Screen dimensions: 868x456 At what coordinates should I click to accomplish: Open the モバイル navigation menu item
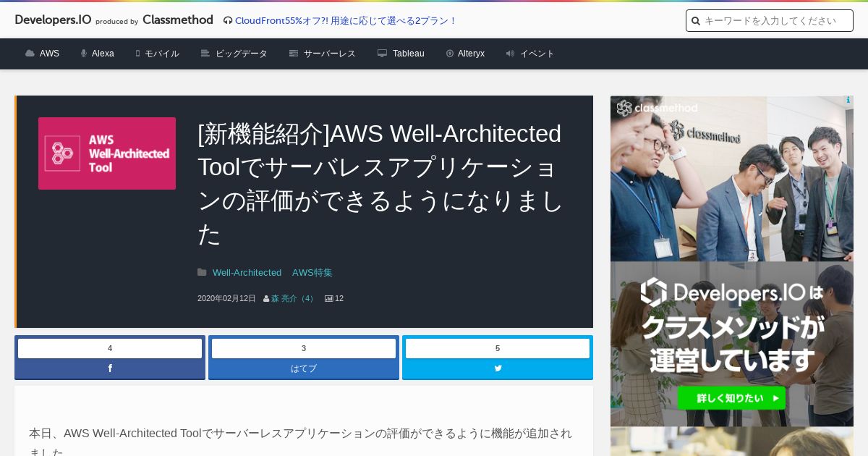162,54
